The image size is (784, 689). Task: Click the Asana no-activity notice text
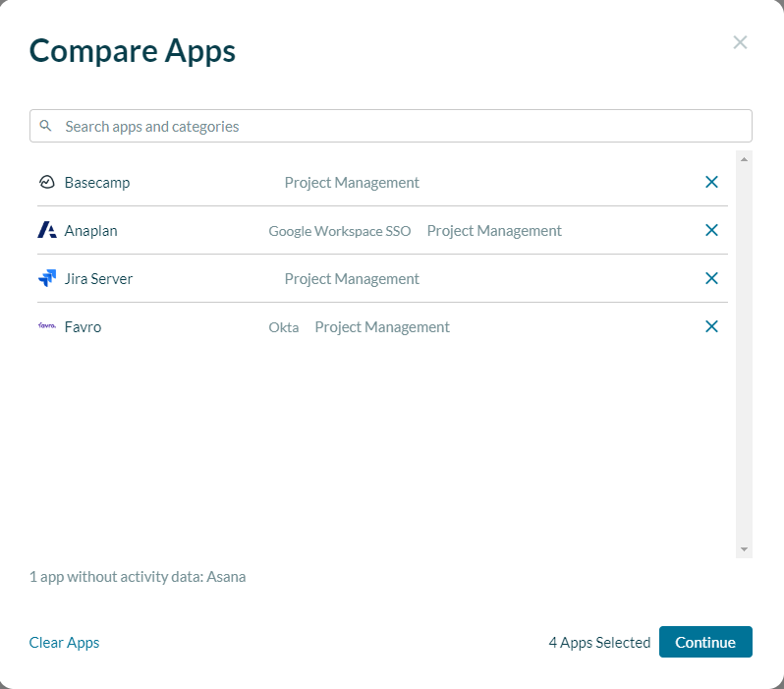tap(138, 577)
